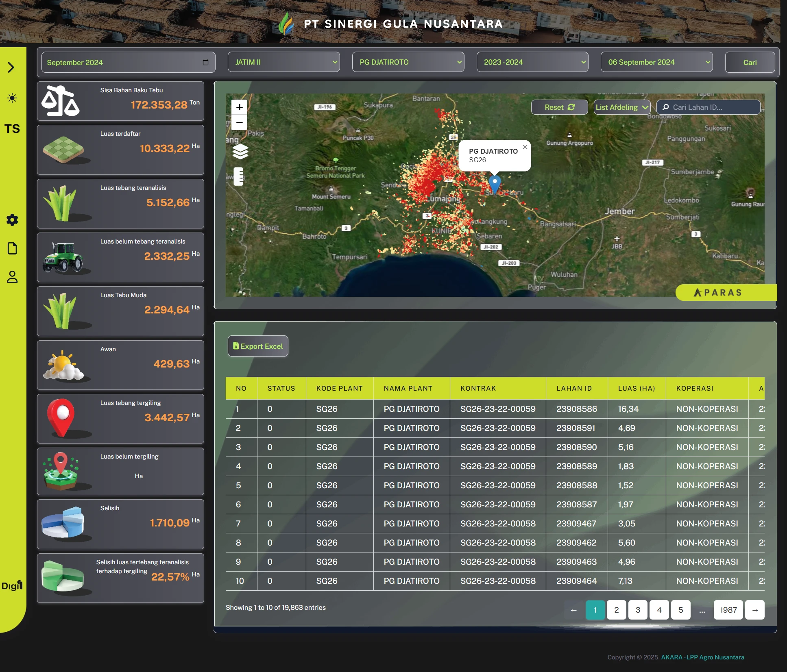Toggle the sun brightness theme icon
Screen dimensions: 787x672
tap(12, 98)
